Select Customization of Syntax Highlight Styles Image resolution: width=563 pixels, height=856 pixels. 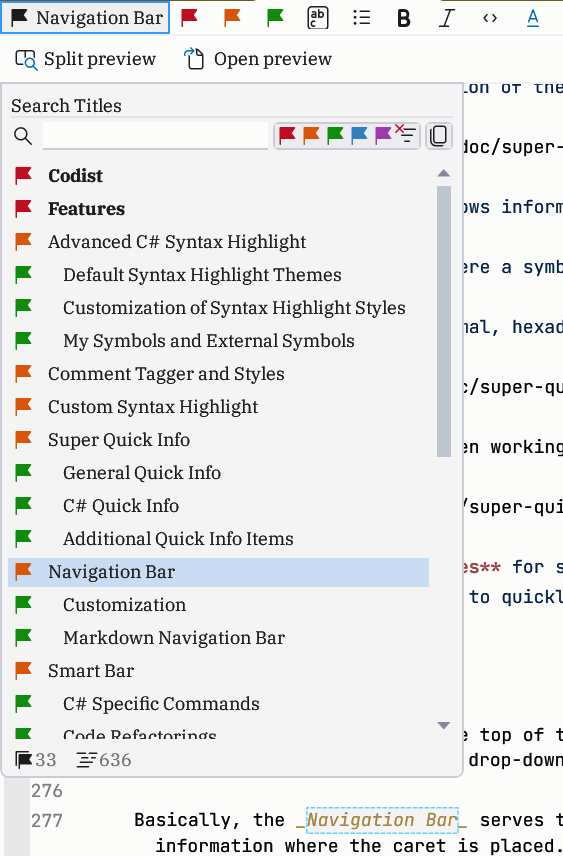218,308
